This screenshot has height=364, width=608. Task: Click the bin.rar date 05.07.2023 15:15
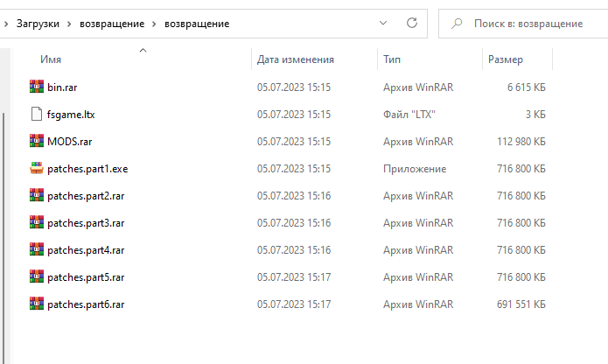(294, 87)
